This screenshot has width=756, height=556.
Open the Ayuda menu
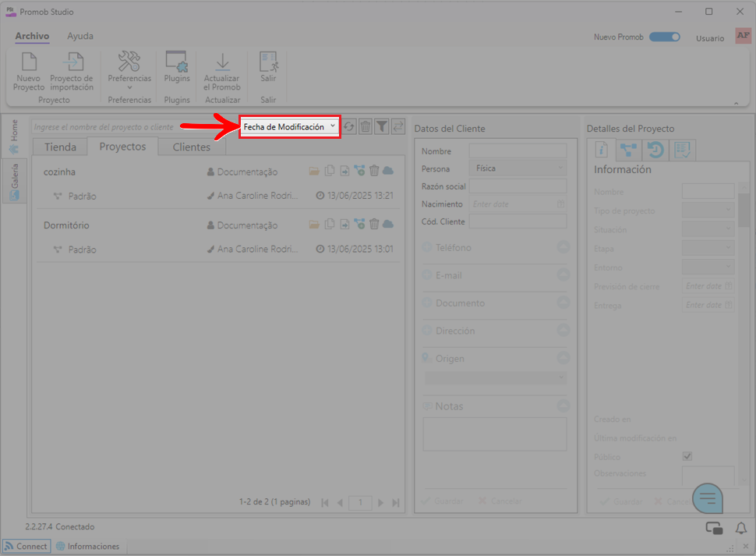tap(80, 36)
